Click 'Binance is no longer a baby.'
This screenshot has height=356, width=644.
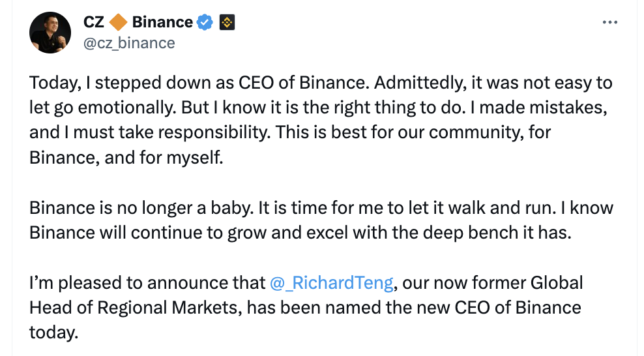point(141,208)
